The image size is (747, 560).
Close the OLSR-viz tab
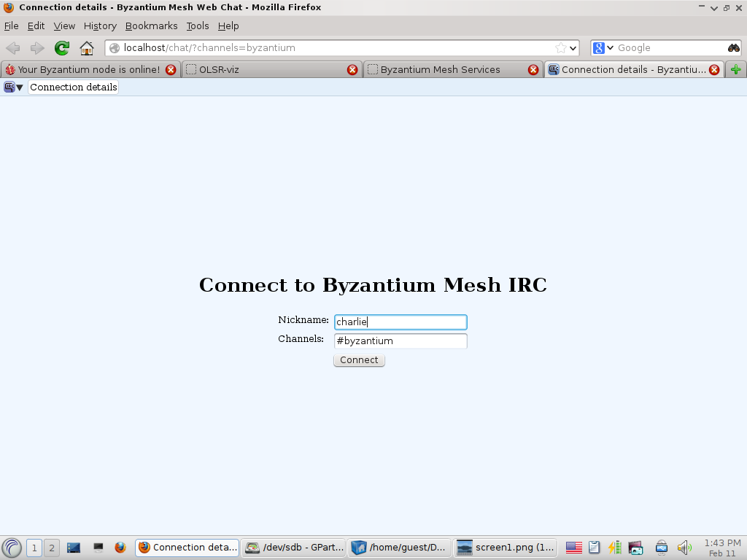click(352, 69)
